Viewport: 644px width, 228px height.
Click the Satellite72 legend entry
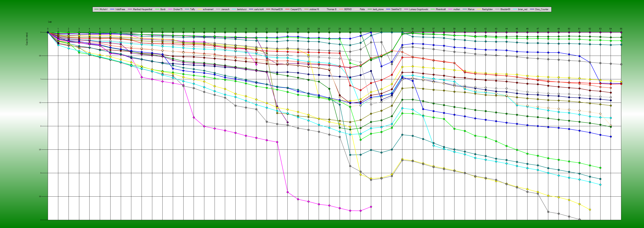tap(396, 9)
